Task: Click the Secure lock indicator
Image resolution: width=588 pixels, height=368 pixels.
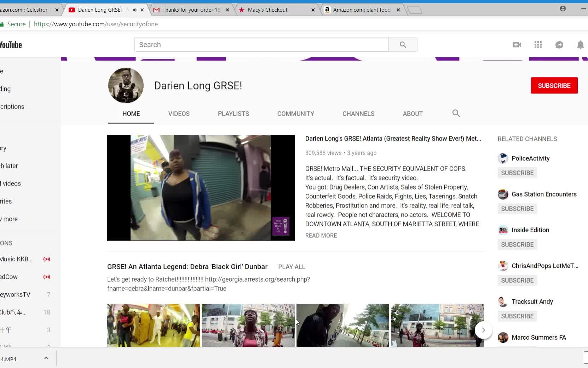Action: [x=13, y=24]
